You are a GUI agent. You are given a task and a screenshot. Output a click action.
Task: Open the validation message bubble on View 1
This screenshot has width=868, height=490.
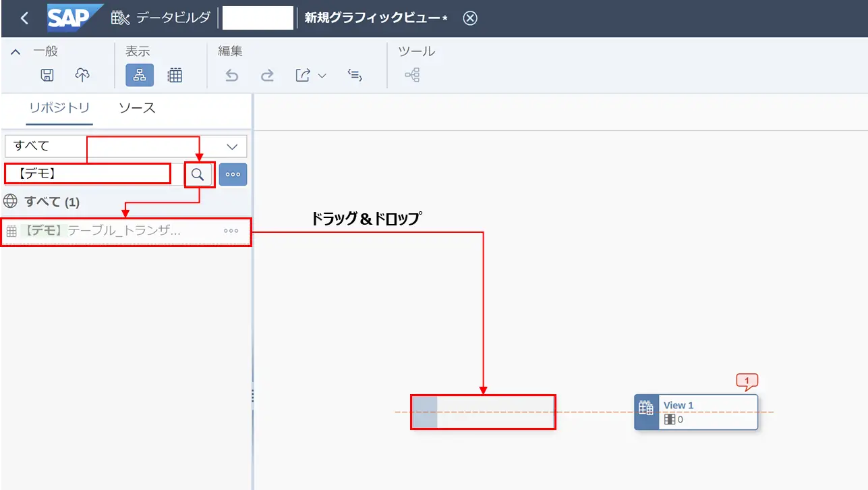pyautogui.click(x=747, y=381)
